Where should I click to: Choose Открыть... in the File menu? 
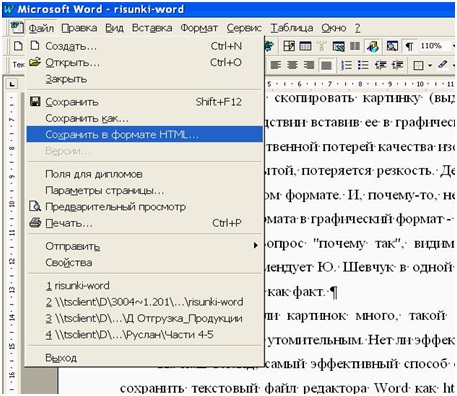[145, 62]
